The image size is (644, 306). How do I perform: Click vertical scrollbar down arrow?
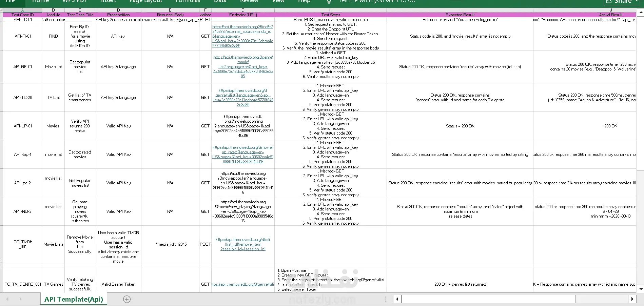point(641,289)
